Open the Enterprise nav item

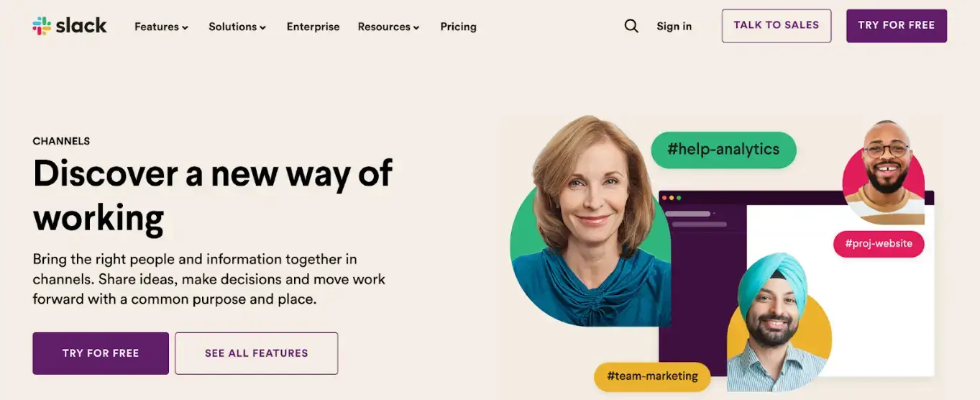coord(313,27)
